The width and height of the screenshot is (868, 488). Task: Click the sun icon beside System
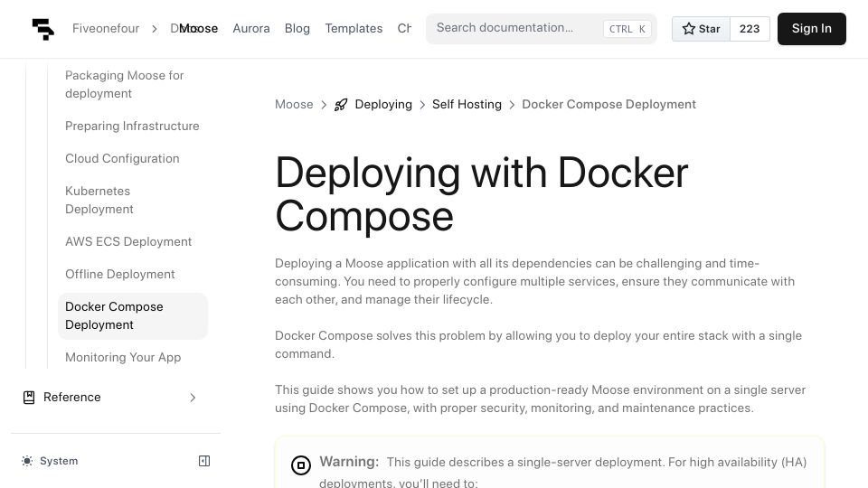click(x=27, y=461)
